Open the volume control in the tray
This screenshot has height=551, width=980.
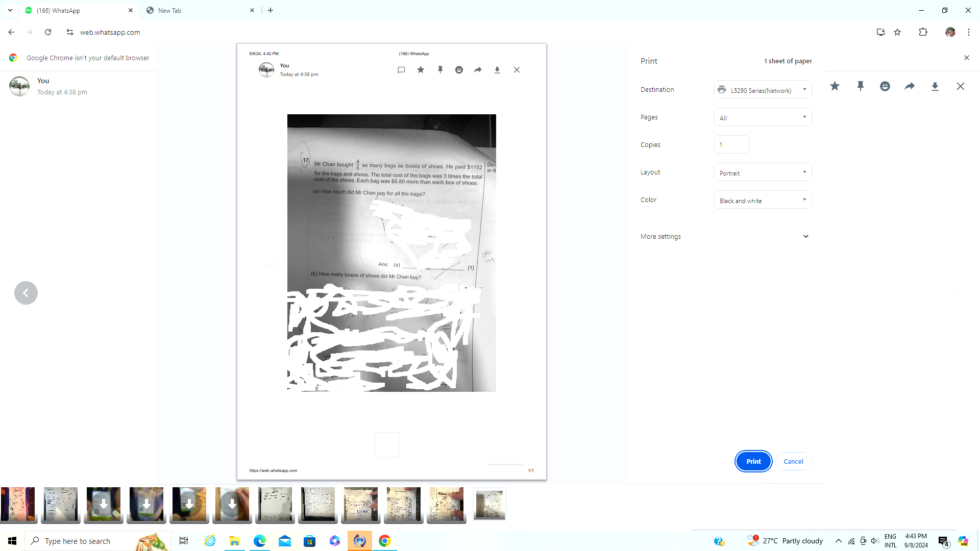pyautogui.click(x=875, y=541)
